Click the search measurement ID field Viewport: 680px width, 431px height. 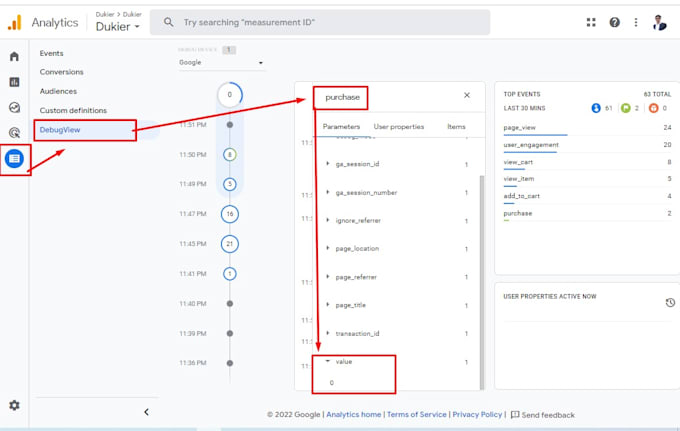pyautogui.click(x=320, y=22)
